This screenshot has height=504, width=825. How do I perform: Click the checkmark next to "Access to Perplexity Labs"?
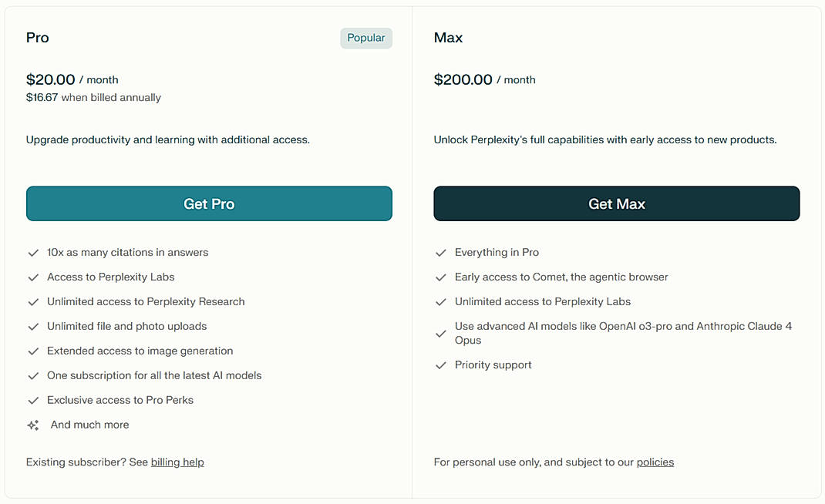(x=34, y=277)
